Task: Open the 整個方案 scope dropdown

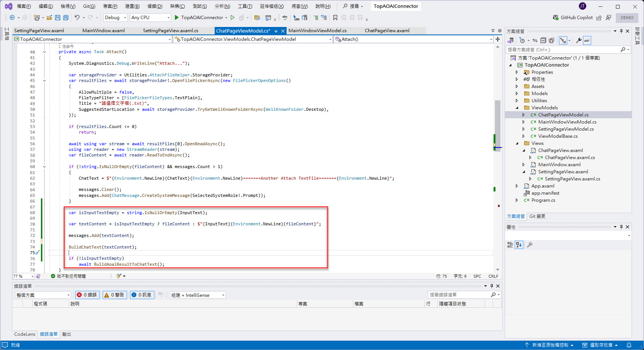Action: 43,295
